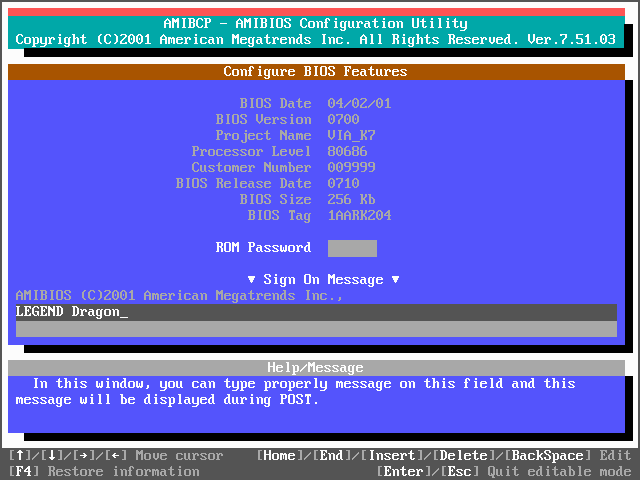
Task: Click the 'Project Name' label
Action: (x=263, y=135)
